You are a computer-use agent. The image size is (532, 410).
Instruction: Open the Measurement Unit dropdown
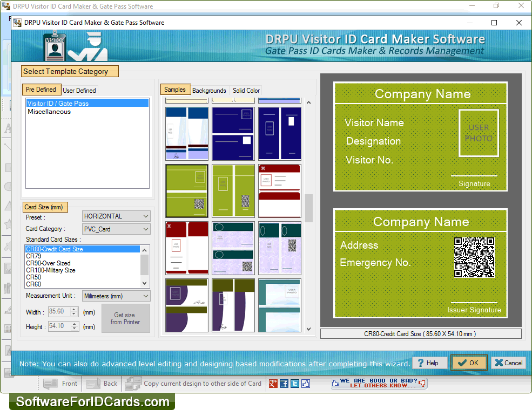pos(116,296)
